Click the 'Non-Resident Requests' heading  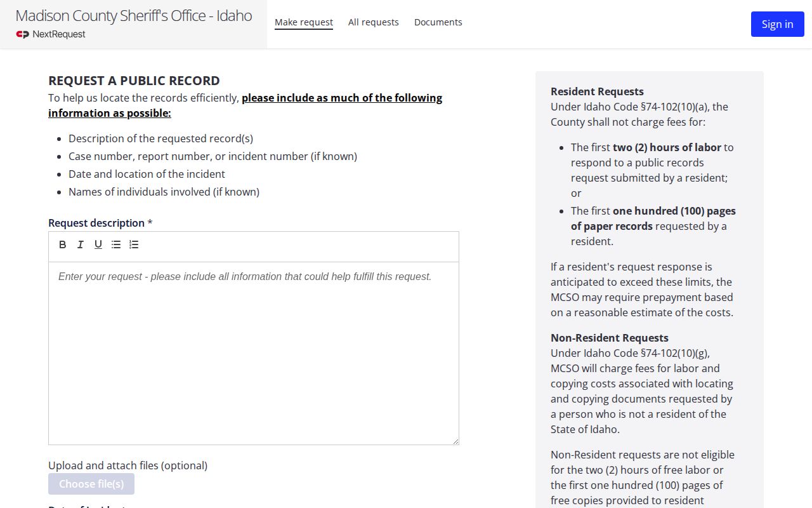point(610,338)
